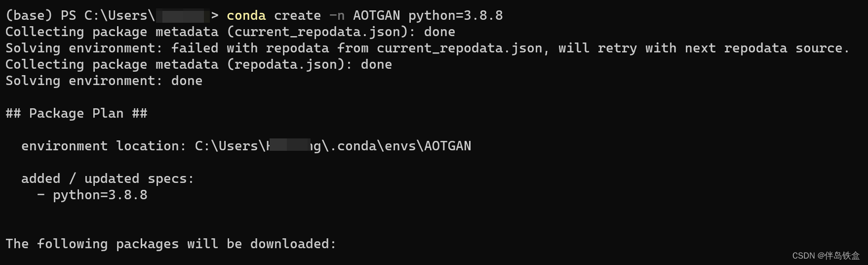The height and width of the screenshot is (265, 868).
Task: Click the 'Solving environment: done' line
Action: tap(104, 81)
